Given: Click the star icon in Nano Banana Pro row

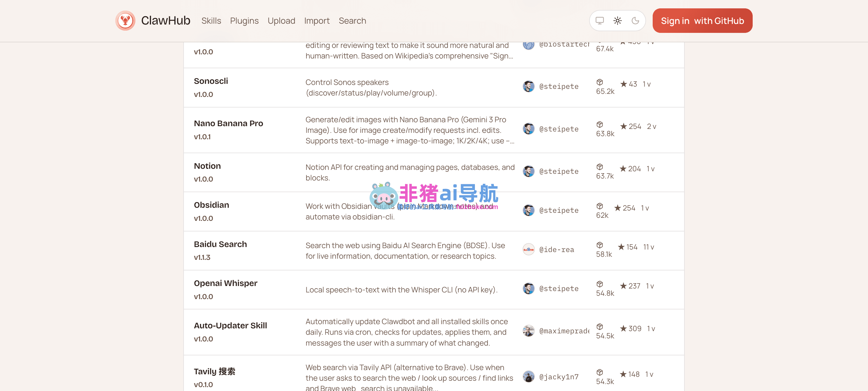Looking at the screenshot, I should tap(624, 126).
